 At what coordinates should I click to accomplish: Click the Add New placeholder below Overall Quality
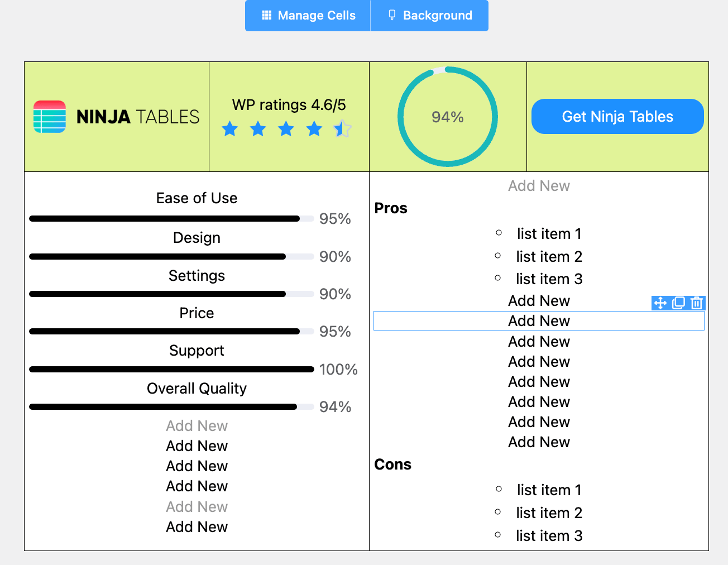tap(197, 425)
